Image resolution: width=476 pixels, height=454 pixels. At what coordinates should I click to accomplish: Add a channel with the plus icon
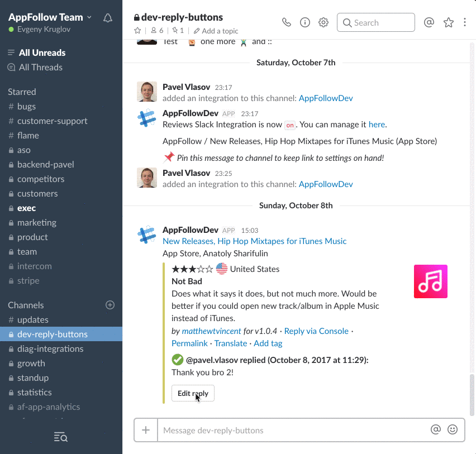tap(110, 305)
